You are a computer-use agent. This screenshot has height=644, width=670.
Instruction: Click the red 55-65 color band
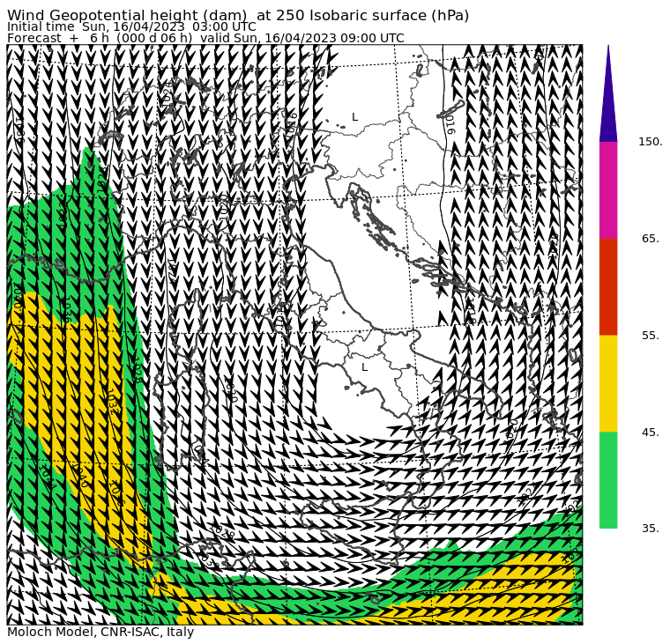click(608, 286)
